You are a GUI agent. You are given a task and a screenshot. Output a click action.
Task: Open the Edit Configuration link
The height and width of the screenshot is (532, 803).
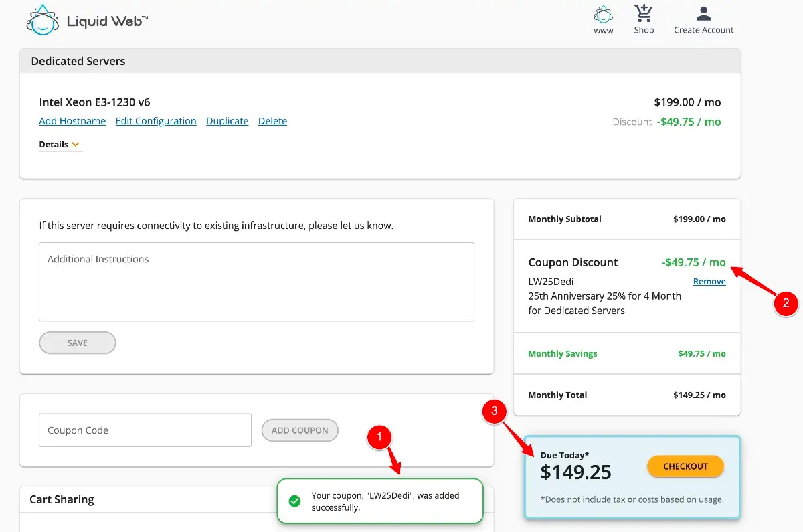tap(156, 121)
